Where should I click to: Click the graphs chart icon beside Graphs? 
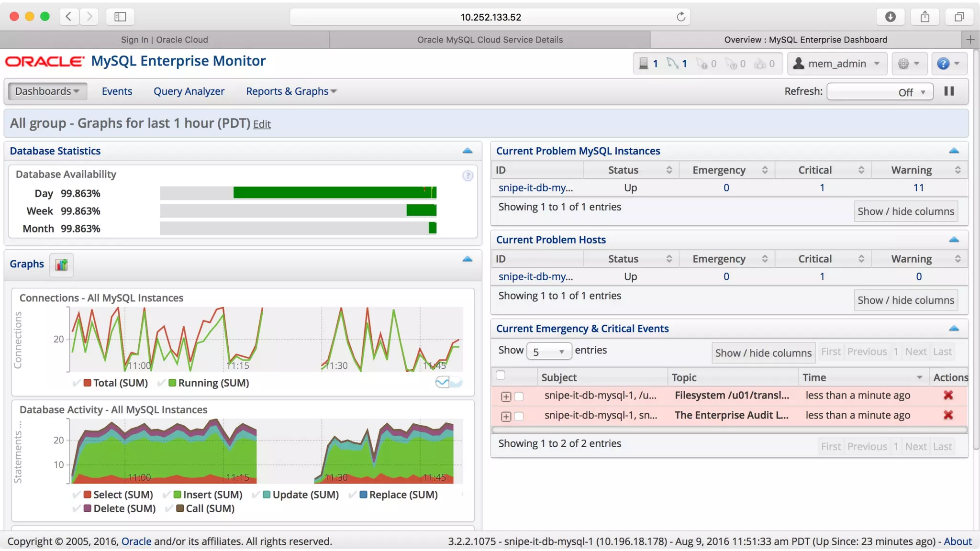61,264
